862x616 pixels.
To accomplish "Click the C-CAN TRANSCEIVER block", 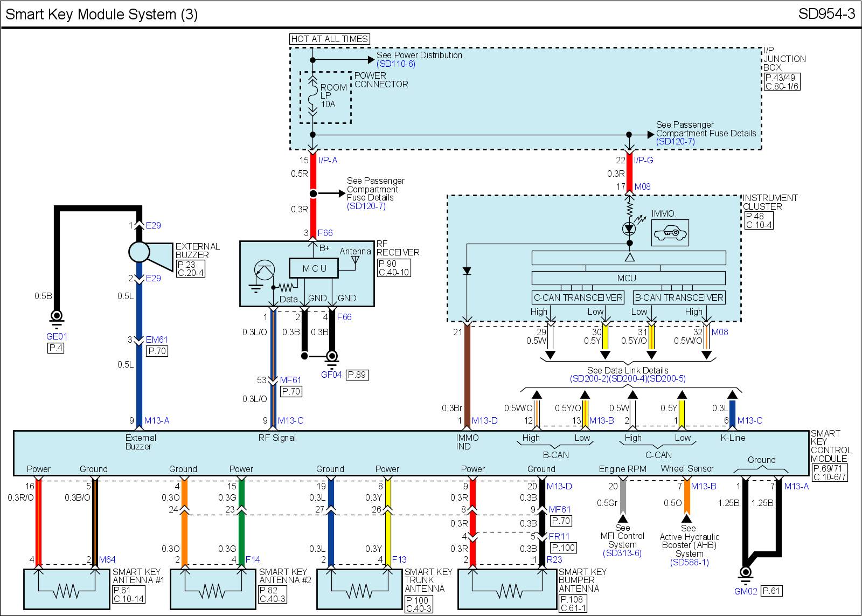I will tap(578, 297).
